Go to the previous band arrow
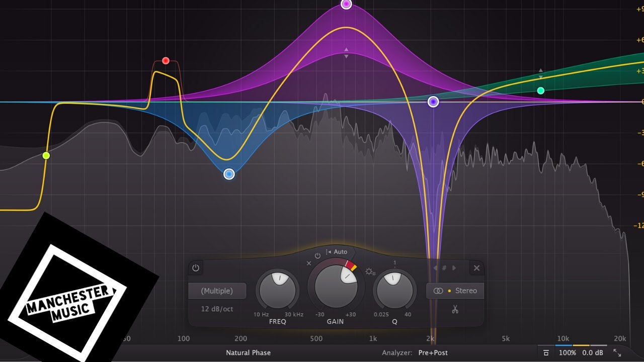Viewport: 644px width, 362px height. pyautogui.click(x=435, y=268)
